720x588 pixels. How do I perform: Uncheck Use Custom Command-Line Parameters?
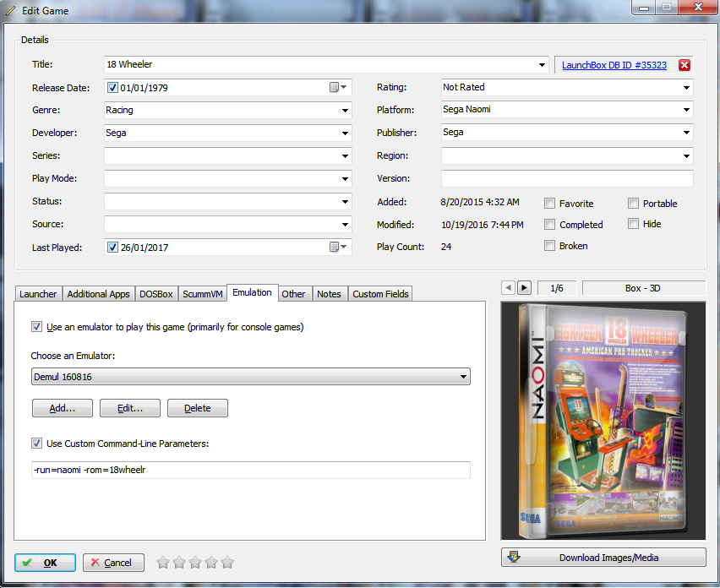click(x=36, y=444)
